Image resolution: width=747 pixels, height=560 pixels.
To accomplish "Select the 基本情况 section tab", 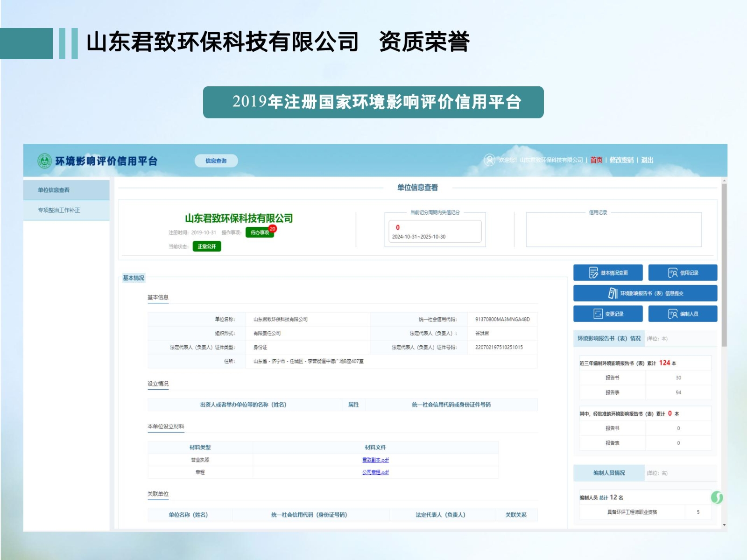I will pos(134,278).
